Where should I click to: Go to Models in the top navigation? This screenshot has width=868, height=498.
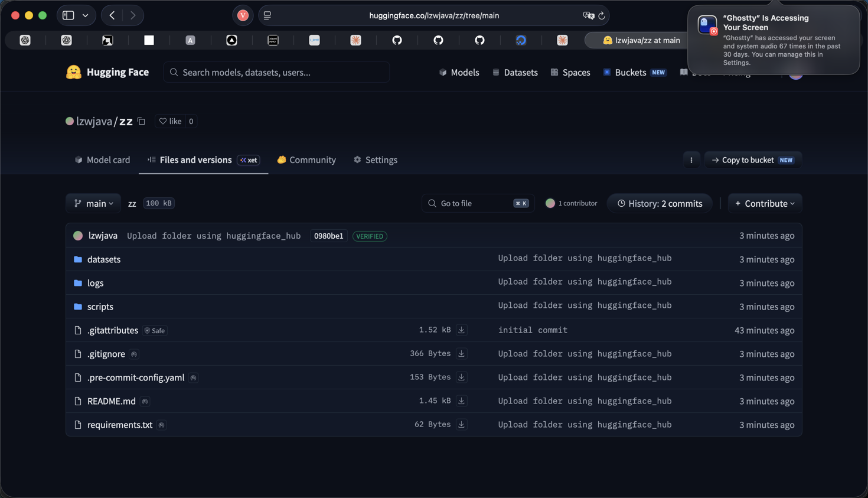[459, 72]
